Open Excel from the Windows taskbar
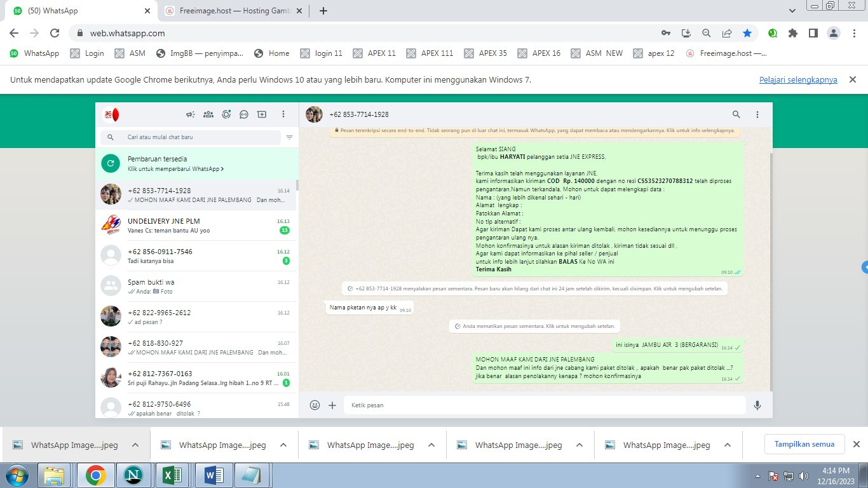 point(172,475)
